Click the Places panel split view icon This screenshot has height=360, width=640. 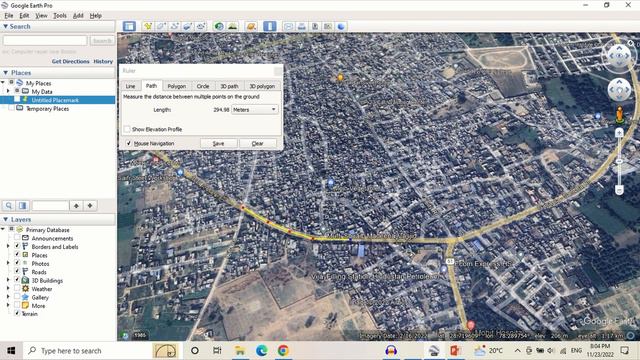pos(23,205)
